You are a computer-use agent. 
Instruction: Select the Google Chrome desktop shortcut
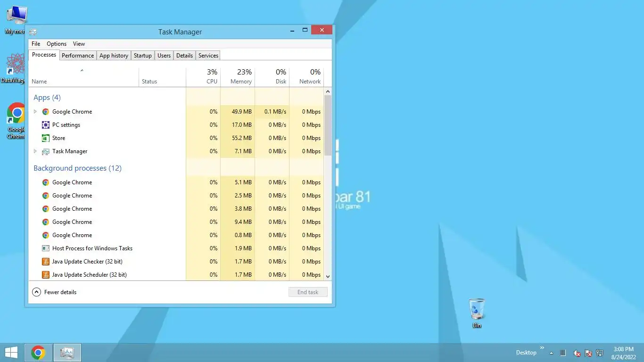pyautogui.click(x=16, y=121)
